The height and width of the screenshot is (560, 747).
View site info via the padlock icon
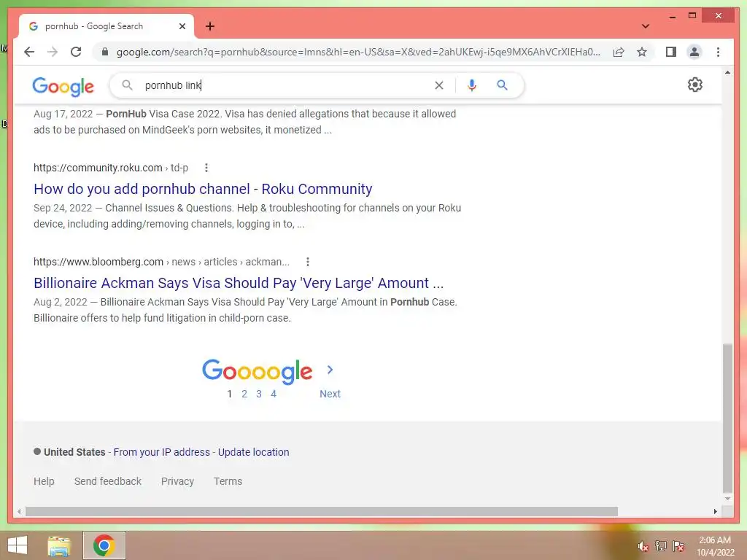105,52
